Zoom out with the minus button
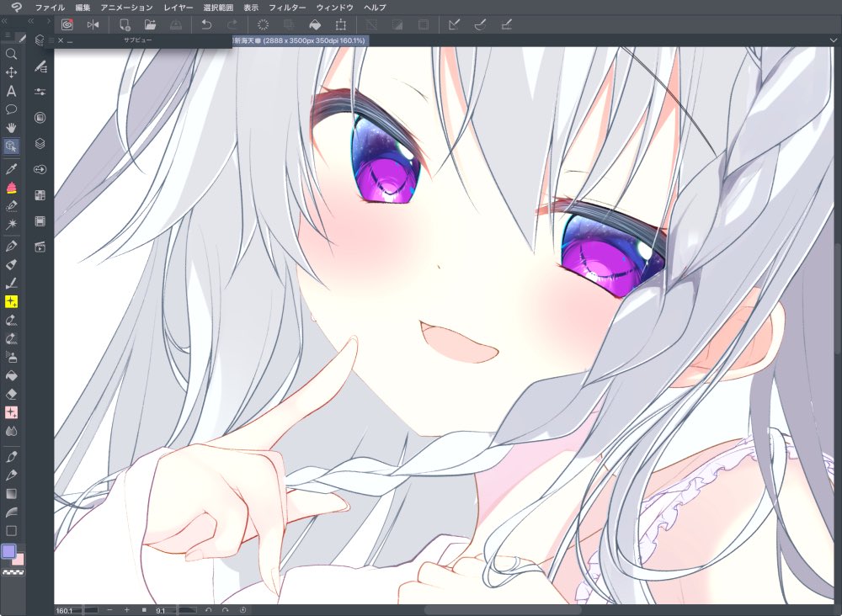 [109, 610]
